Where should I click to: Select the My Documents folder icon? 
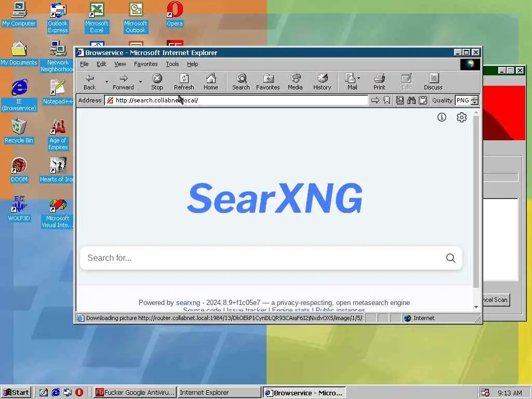tap(19, 54)
